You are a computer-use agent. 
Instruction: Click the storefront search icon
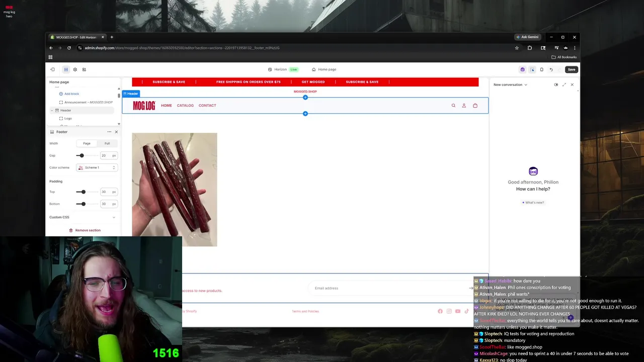[x=453, y=106]
